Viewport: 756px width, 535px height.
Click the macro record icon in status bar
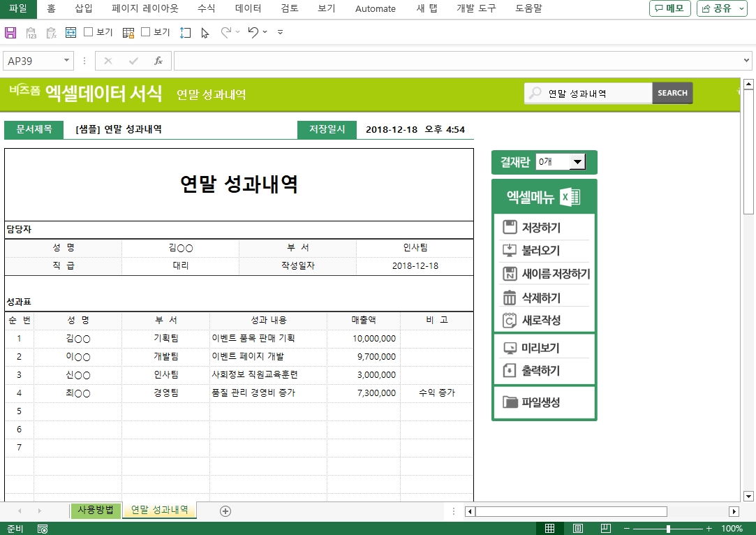[x=43, y=529]
